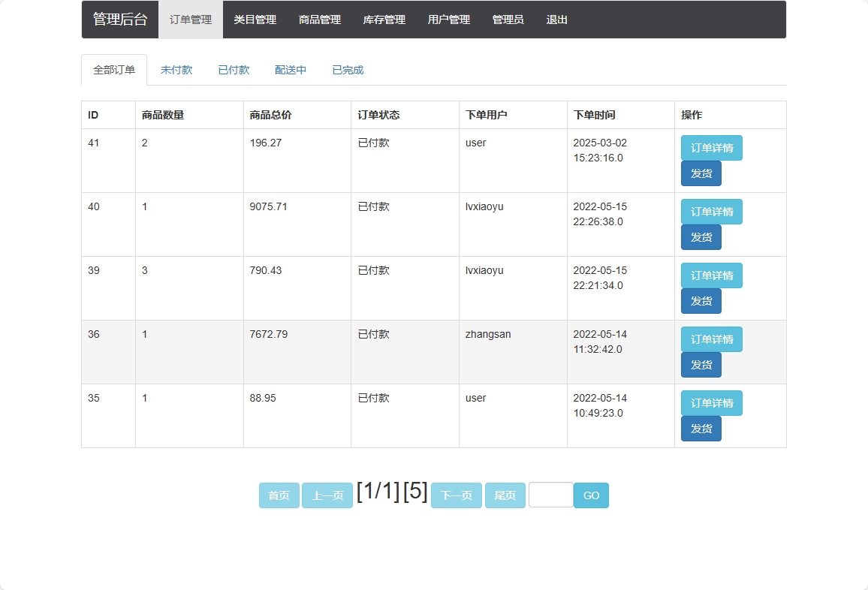Open the 管理员 navigation item
Screen dimensions: 868x590
pos(508,20)
